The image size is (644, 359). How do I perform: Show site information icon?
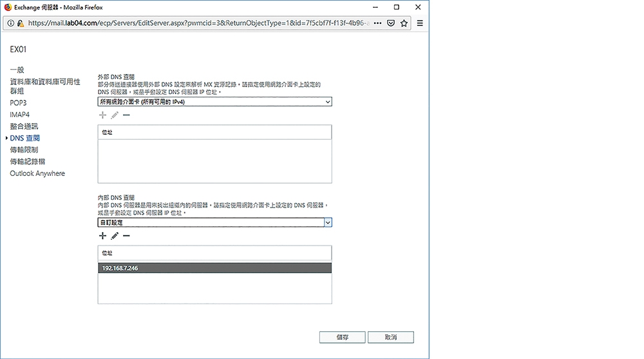point(11,23)
